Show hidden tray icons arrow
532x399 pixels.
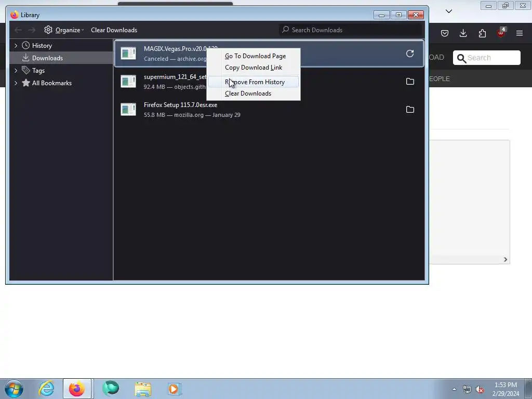(454, 389)
